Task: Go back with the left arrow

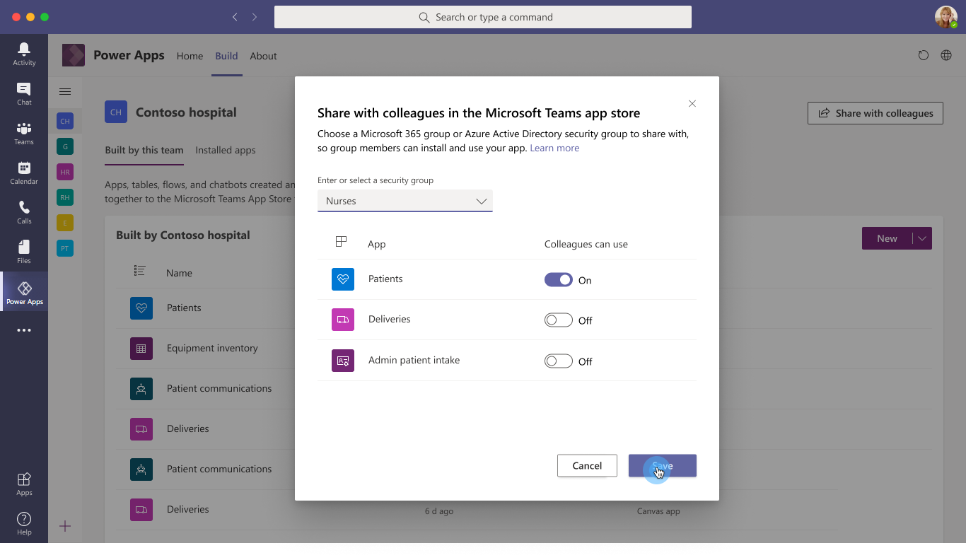Action: (x=235, y=17)
